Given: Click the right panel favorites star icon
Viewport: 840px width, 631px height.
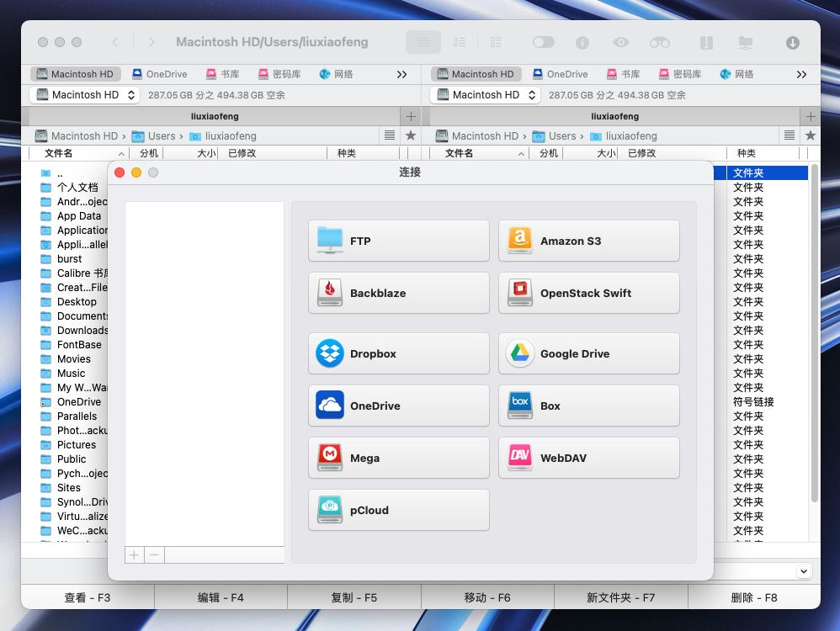Looking at the screenshot, I should pyautogui.click(x=811, y=135).
